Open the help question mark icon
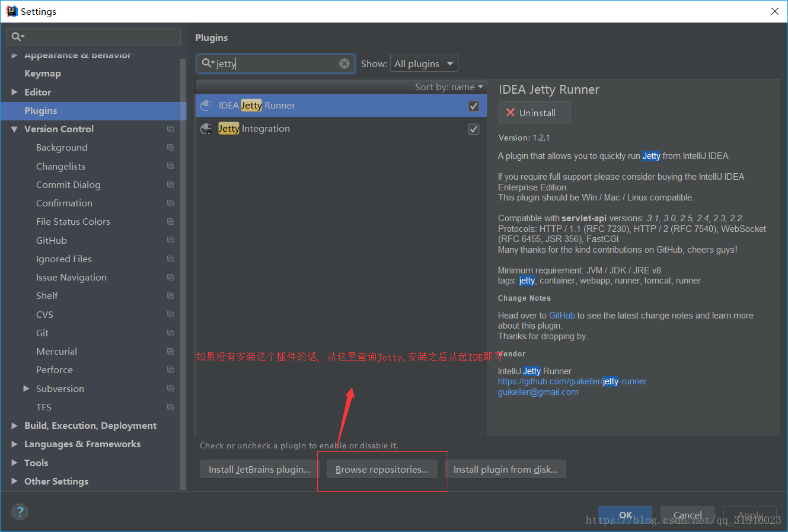The image size is (788, 532). tap(20, 512)
